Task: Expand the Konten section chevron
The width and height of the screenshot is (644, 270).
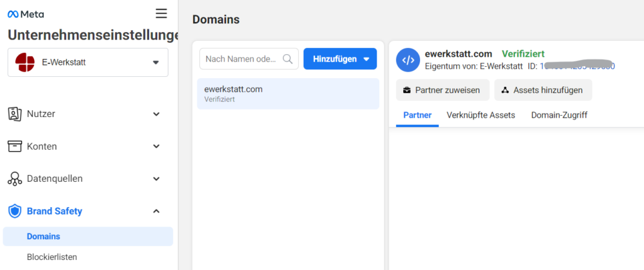Action: 156,146
